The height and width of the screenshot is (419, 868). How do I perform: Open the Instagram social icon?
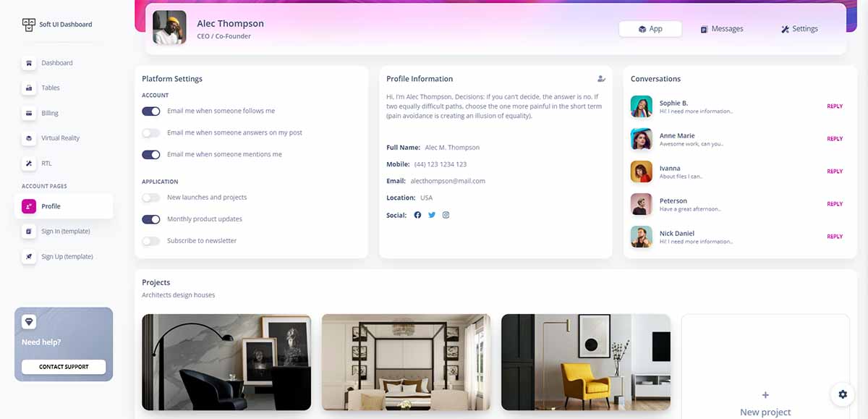tap(446, 215)
